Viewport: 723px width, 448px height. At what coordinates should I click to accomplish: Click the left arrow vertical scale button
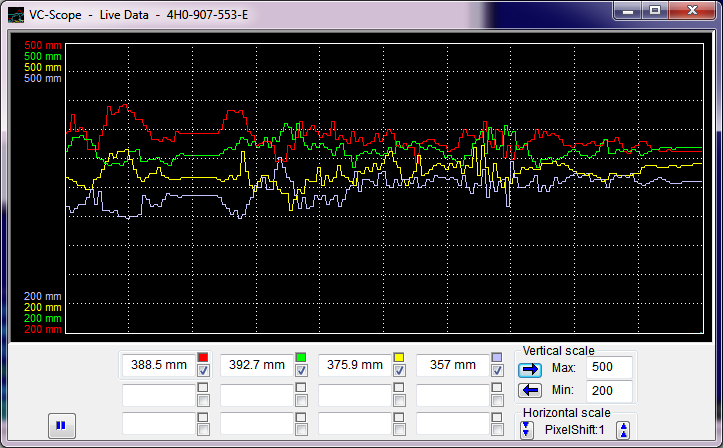pyautogui.click(x=530, y=390)
